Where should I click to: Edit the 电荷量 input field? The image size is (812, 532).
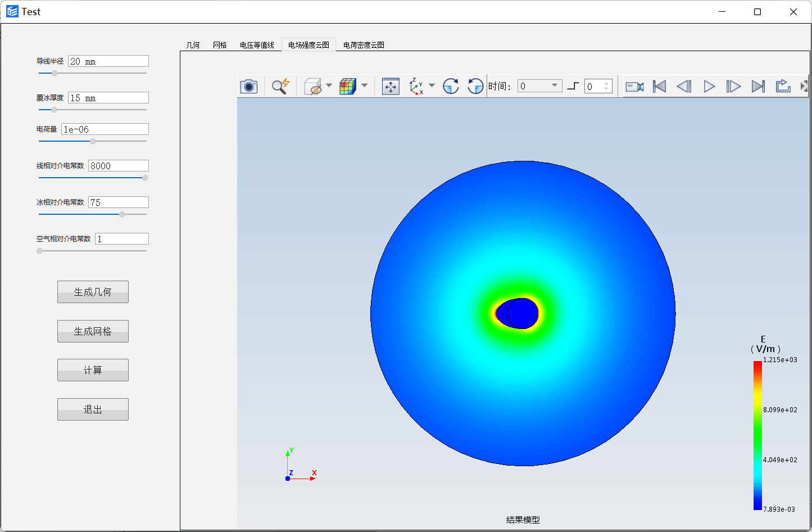105,129
